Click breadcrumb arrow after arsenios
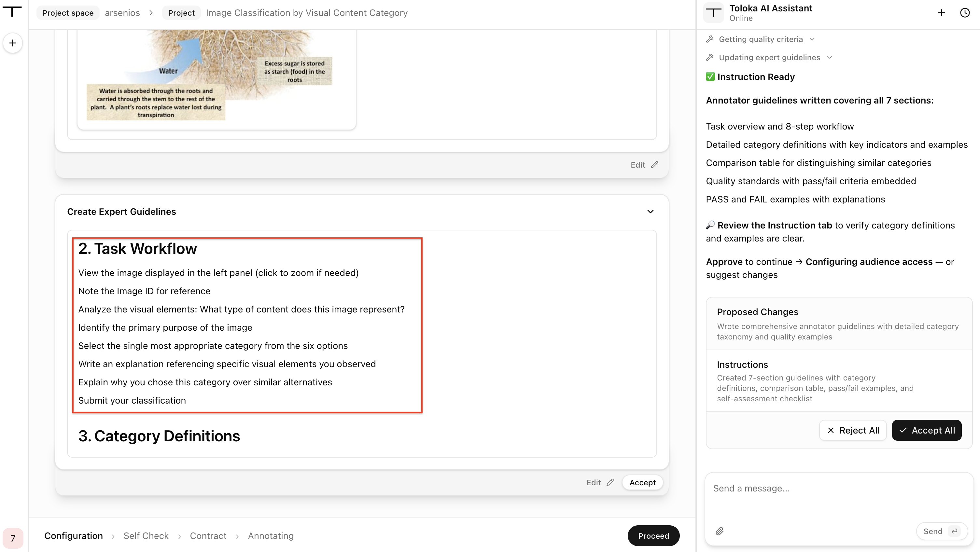 coord(151,13)
